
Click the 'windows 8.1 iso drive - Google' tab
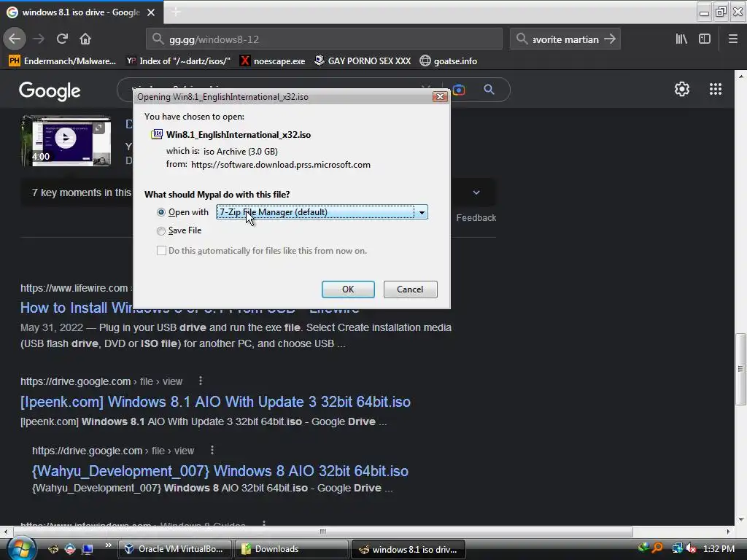[x=82, y=12]
